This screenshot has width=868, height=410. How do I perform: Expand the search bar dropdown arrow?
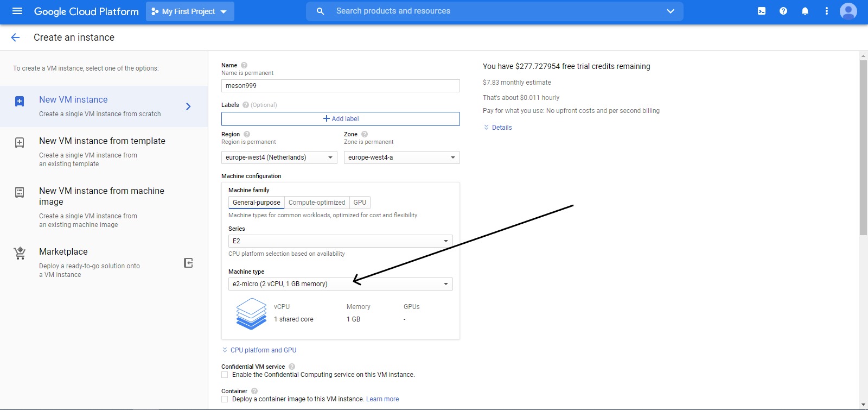point(671,11)
